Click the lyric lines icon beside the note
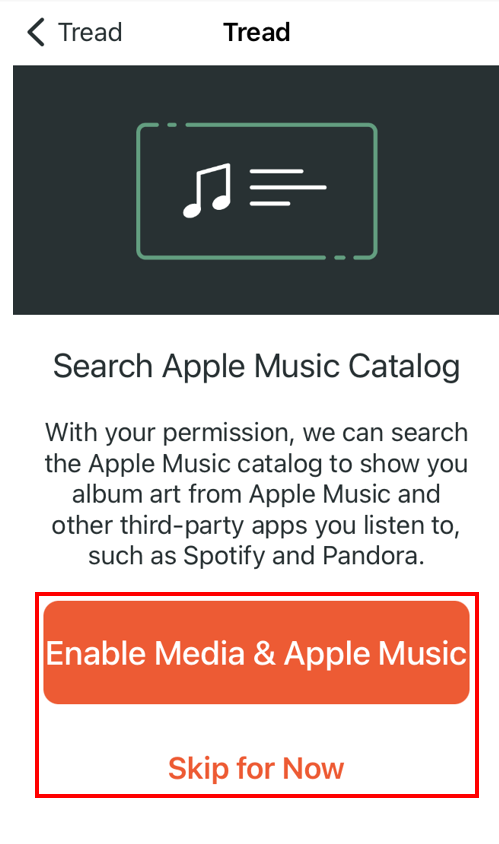Viewport: 499px width, 844px height. point(288,187)
